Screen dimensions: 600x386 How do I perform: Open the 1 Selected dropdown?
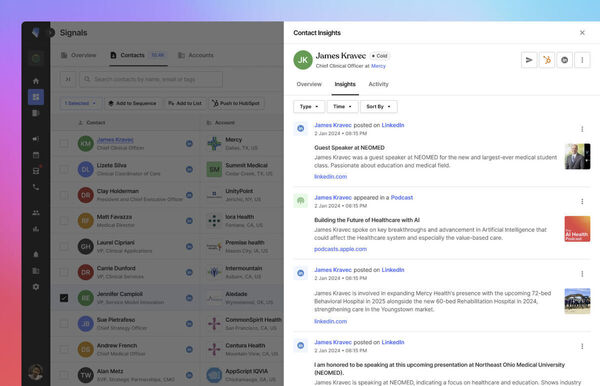pyautogui.click(x=80, y=103)
